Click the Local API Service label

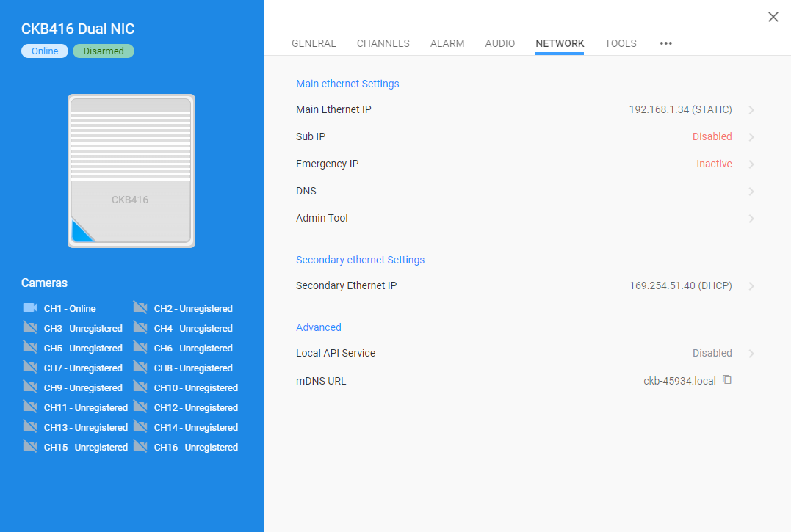(x=336, y=353)
